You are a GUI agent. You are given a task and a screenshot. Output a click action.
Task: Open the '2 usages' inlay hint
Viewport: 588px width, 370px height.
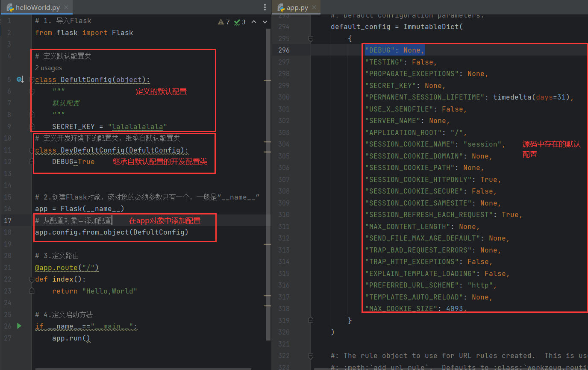48,68
